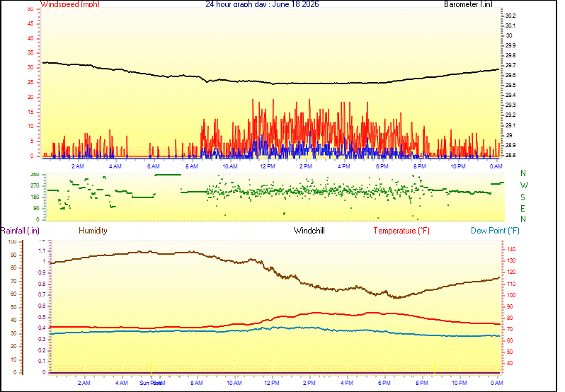Click the 360 degree direction axis label

click(35, 175)
